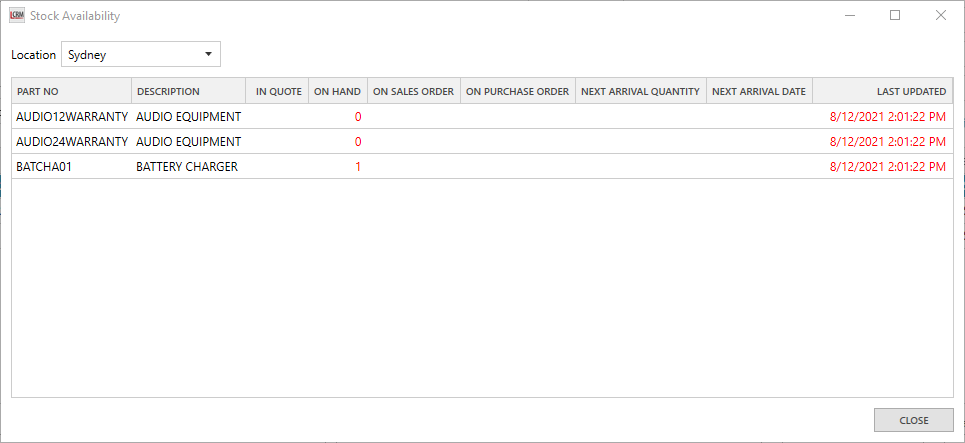The height and width of the screenshot is (443, 965).
Task: Sort by ON SALES ORDER column
Action: (413, 92)
